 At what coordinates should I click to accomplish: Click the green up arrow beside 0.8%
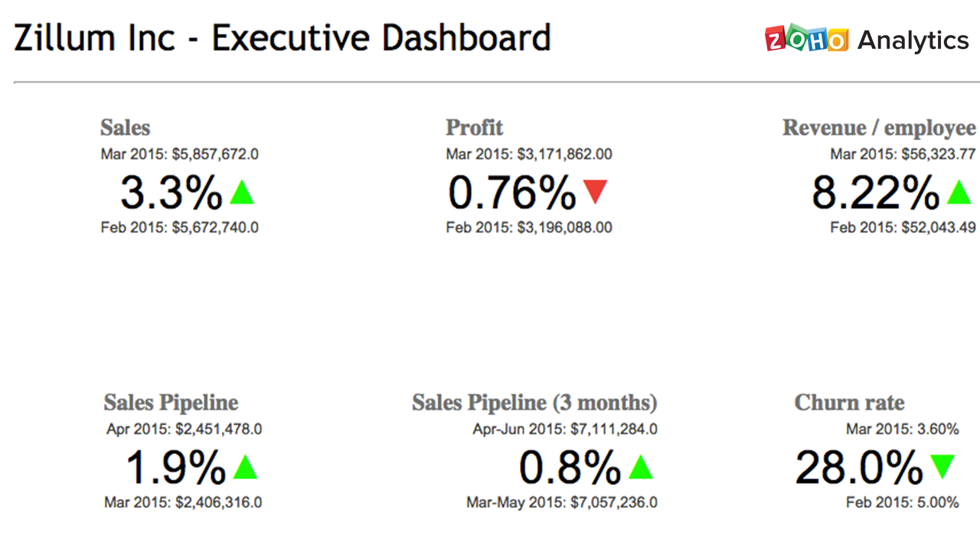[x=640, y=467]
